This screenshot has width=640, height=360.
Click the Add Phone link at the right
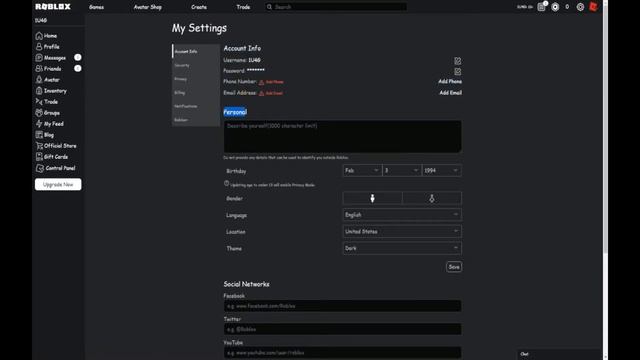point(450,82)
